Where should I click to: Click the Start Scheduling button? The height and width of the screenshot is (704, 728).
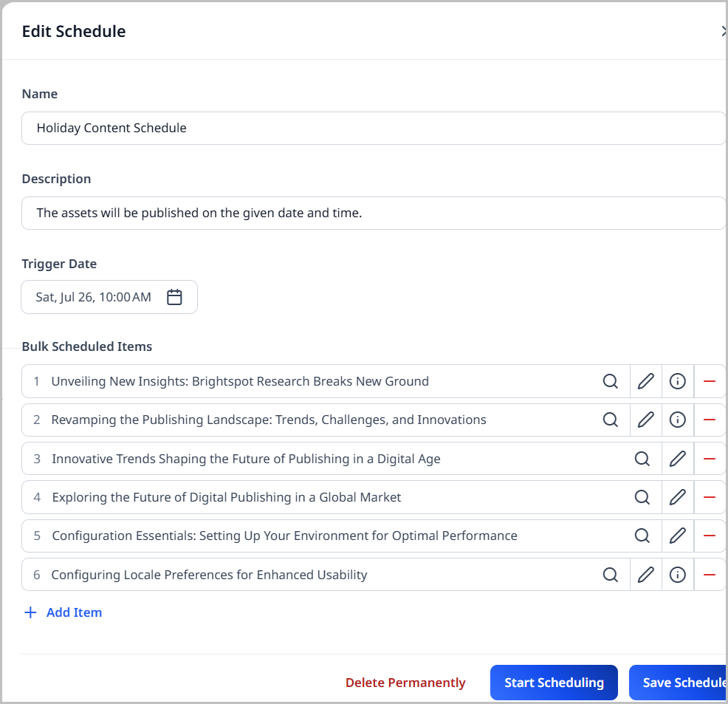[554, 682]
